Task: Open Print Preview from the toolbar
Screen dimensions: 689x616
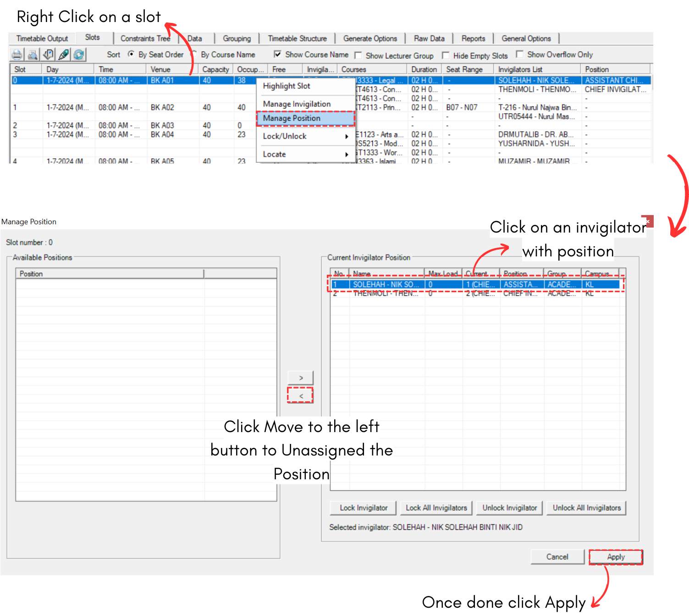Action: pyautogui.click(x=33, y=55)
